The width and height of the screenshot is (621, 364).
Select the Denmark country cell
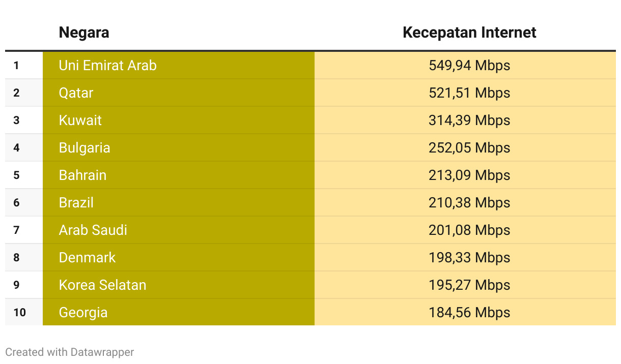point(179,257)
